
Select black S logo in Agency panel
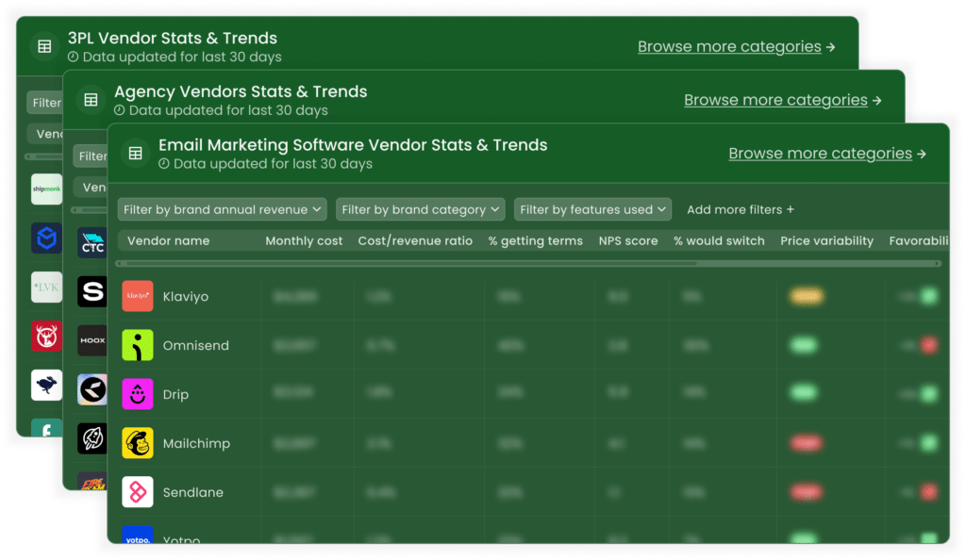click(x=92, y=291)
